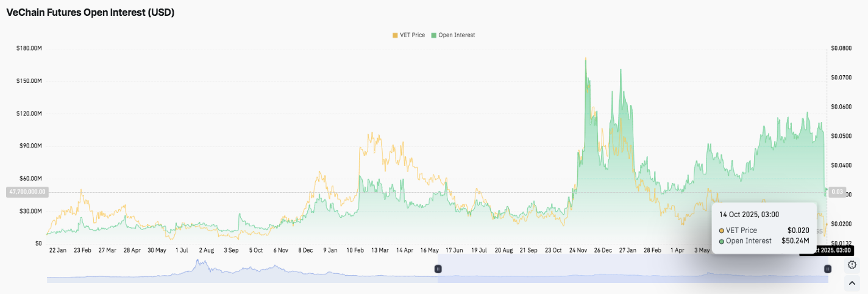Click the green dot beside Open Interest in the tooltip
This screenshot has width=868, height=294.
tap(722, 241)
